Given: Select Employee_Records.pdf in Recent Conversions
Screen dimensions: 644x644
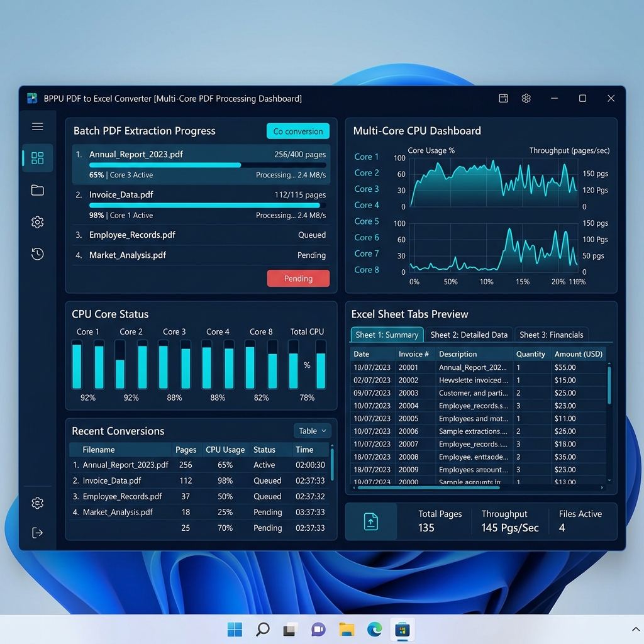Looking at the screenshot, I should pyautogui.click(x=123, y=497).
